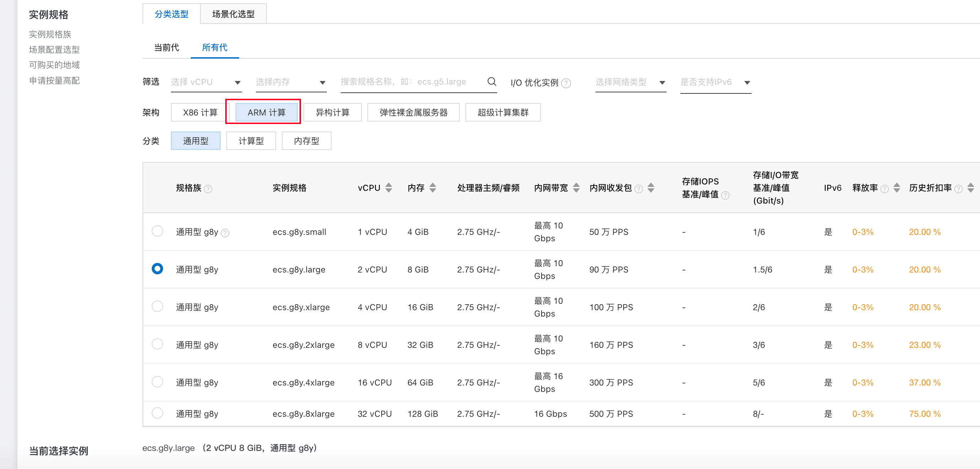Click help icon next to 通用型 g8y first row

coord(225,233)
